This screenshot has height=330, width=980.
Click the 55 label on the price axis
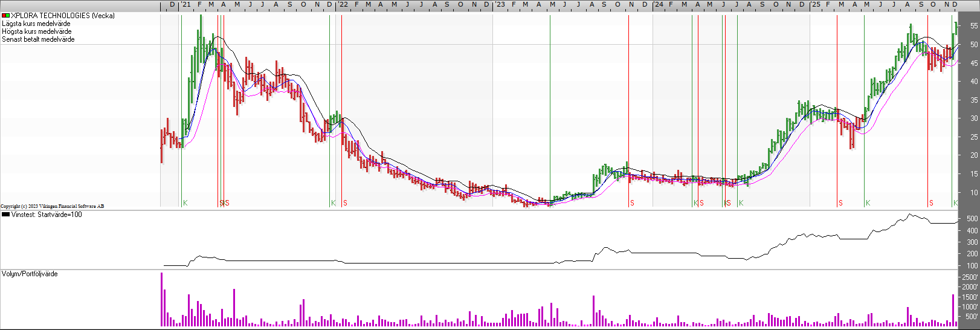click(x=973, y=26)
